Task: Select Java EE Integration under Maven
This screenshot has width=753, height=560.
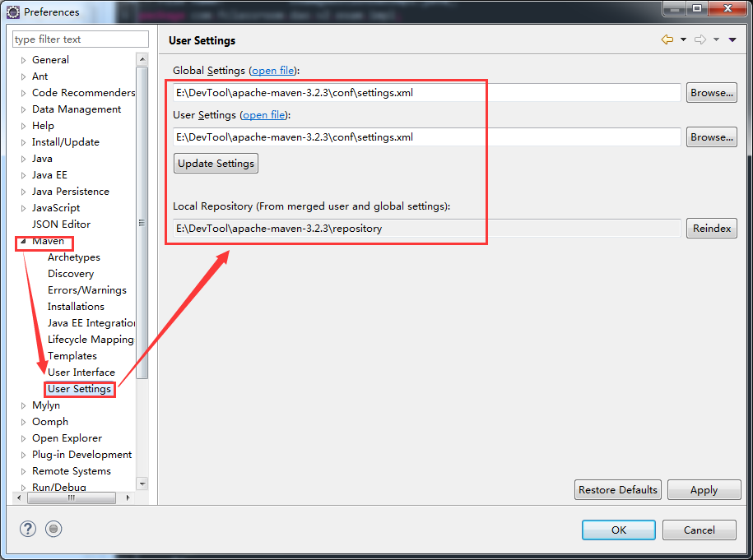Action: click(x=91, y=323)
